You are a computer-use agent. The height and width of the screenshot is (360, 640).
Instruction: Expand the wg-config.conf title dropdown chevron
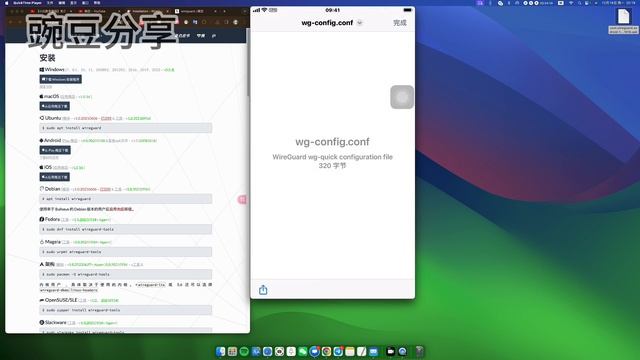pos(360,23)
